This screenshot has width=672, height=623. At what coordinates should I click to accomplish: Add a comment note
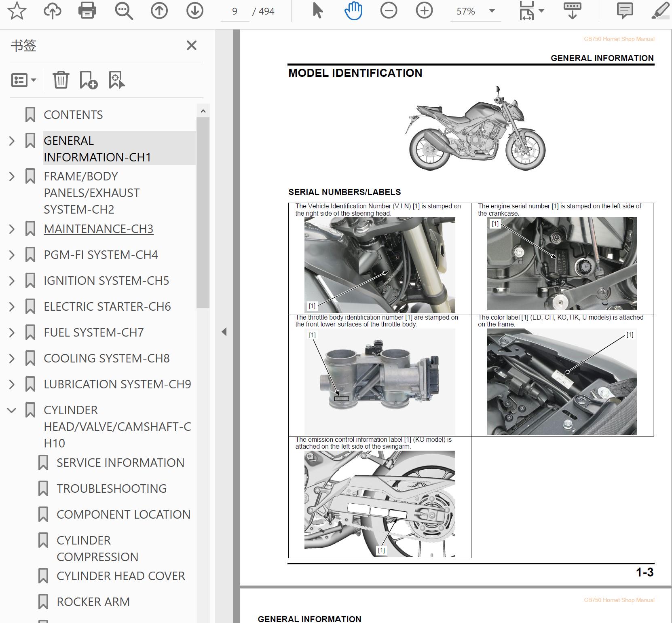(x=625, y=11)
